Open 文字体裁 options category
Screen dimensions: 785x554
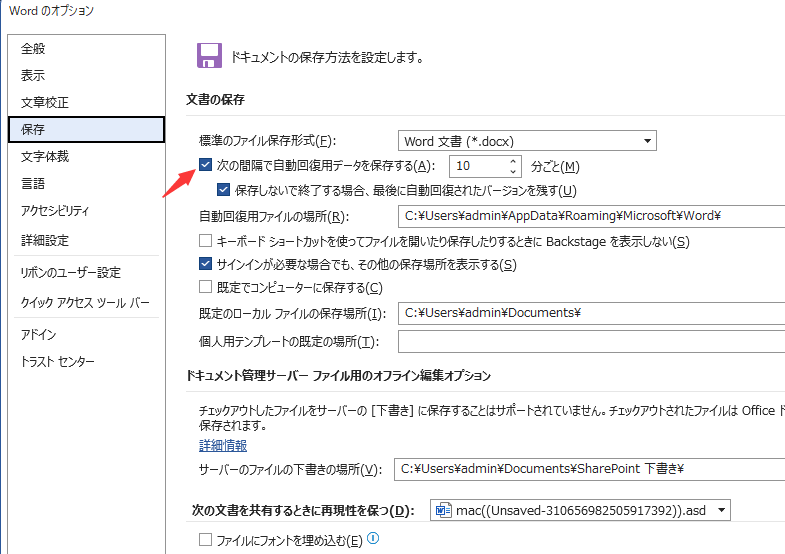point(87,157)
